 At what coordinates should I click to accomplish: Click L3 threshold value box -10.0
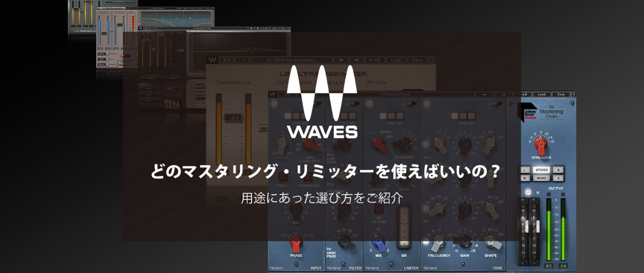(x=233, y=117)
